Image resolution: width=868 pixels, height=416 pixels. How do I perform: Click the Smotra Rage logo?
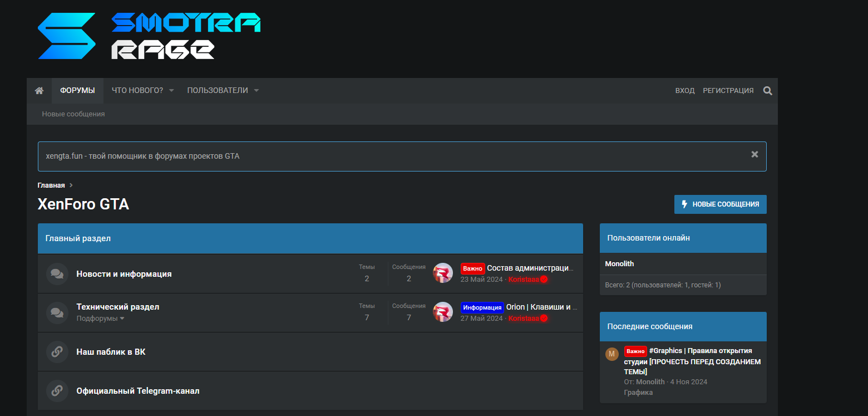click(149, 36)
